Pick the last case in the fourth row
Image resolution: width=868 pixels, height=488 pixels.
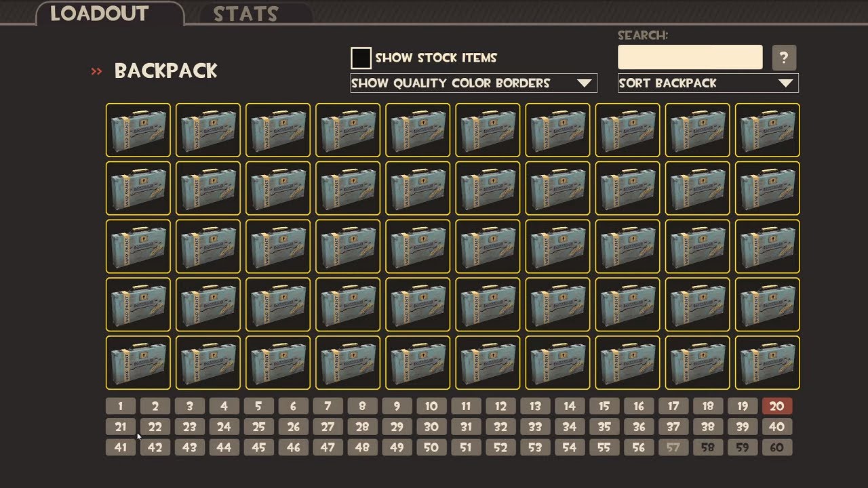tap(768, 305)
